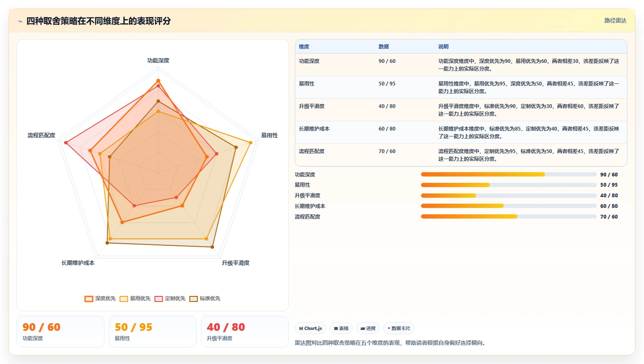644x364 pixels.
Task: Click 标准优先 data point on 长期维护成本 axis
Action: (107, 243)
